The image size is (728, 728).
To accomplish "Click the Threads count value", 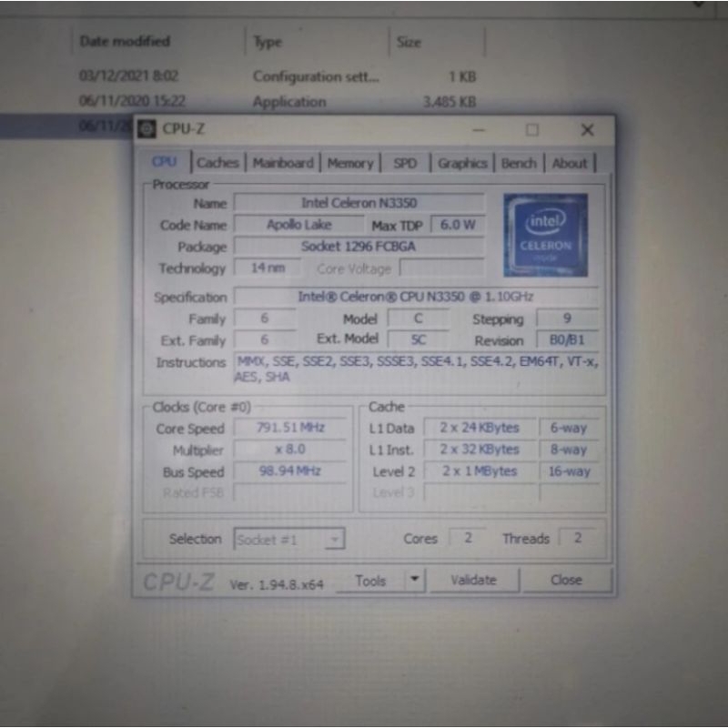I will 578,538.
